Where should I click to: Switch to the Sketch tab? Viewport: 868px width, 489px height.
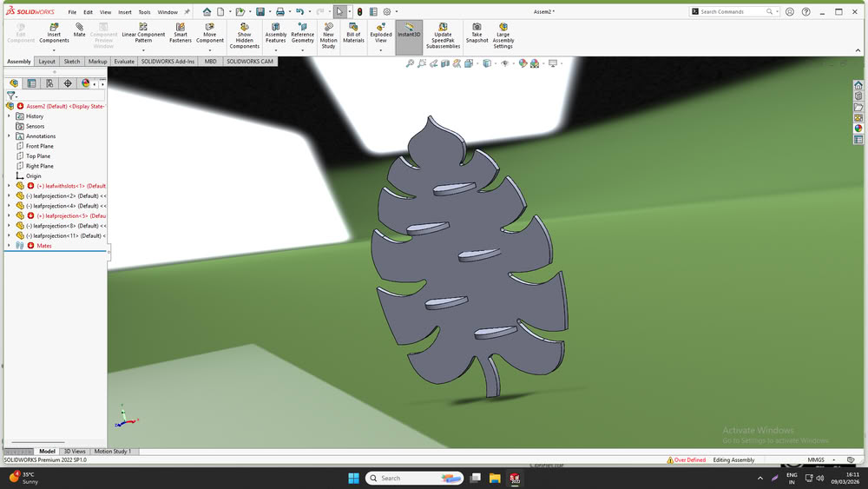(72, 62)
